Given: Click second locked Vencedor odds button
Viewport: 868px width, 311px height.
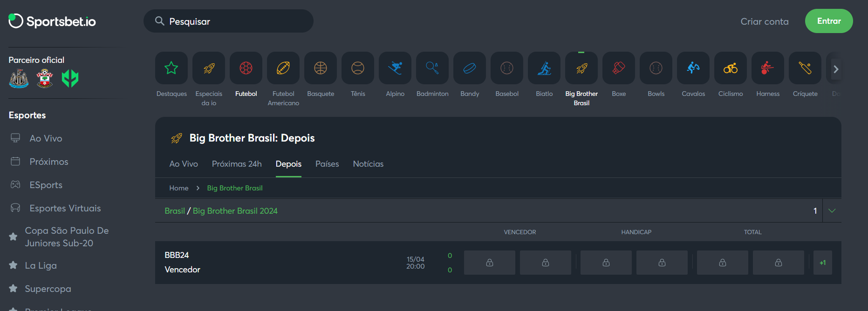Looking at the screenshot, I should click(546, 263).
